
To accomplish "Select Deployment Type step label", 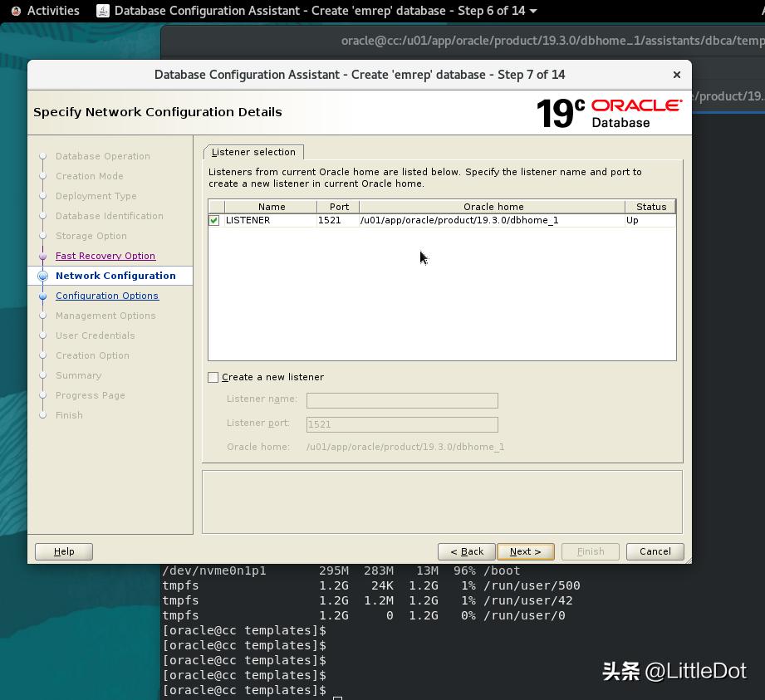I will [x=96, y=196].
